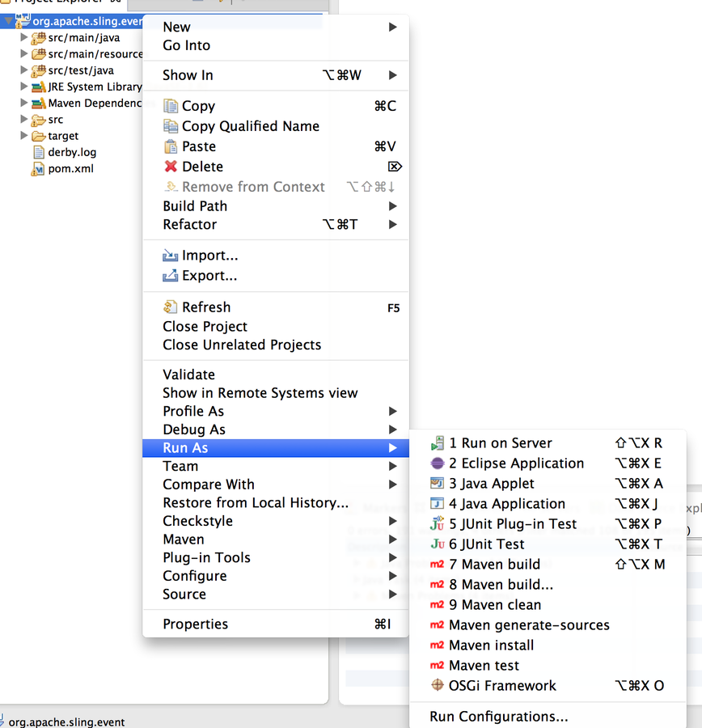Image resolution: width=702 pixels, height=728 pixels.
Task: Open the Configure submenu
Action: tap(276, 576)
